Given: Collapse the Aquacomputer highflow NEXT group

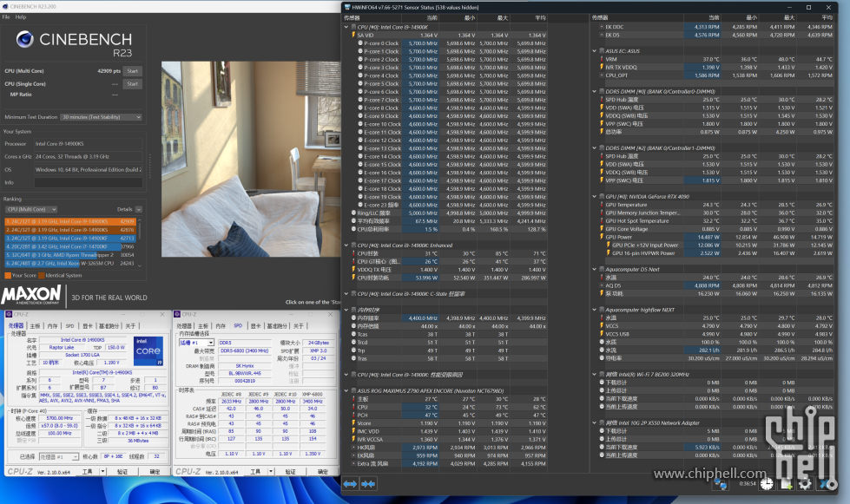Looking at the screenshot, I should [595, 310].
